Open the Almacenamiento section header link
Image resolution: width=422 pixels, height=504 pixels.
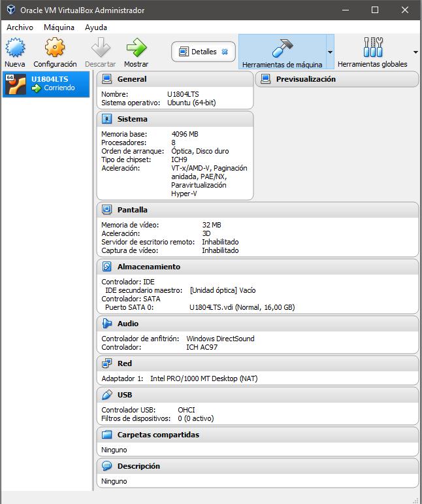(149, 267)
